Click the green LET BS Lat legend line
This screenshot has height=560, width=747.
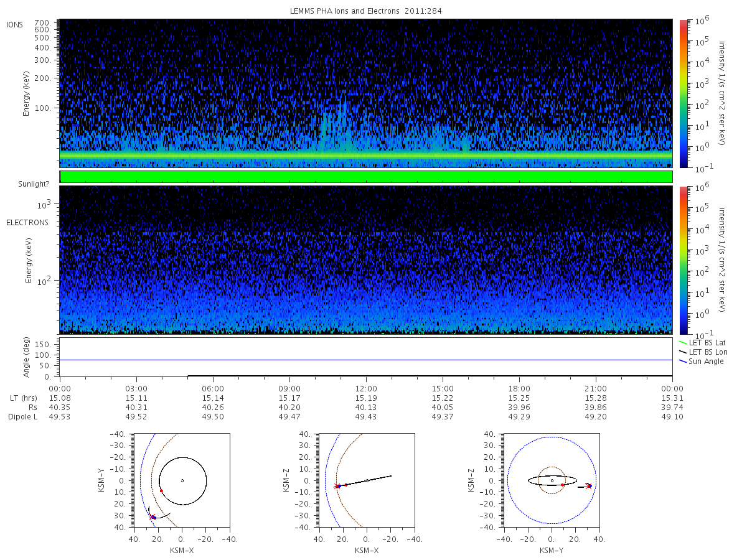[683, 342]
